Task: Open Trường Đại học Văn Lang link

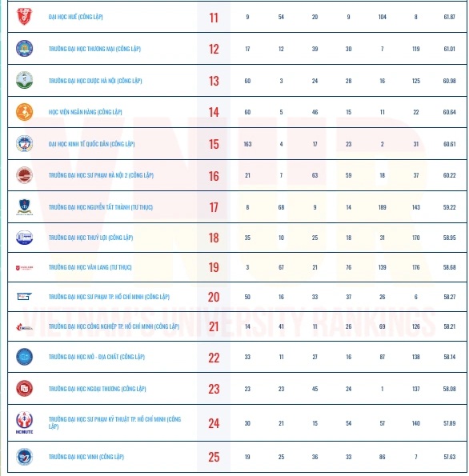Action: coord(90,267)
